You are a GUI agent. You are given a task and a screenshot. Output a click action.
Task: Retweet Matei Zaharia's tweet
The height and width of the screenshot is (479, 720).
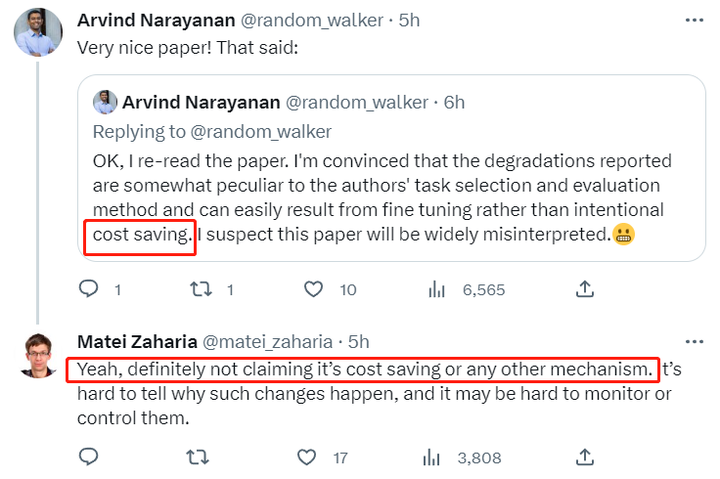pyautogui.click(x=197, y=457)
